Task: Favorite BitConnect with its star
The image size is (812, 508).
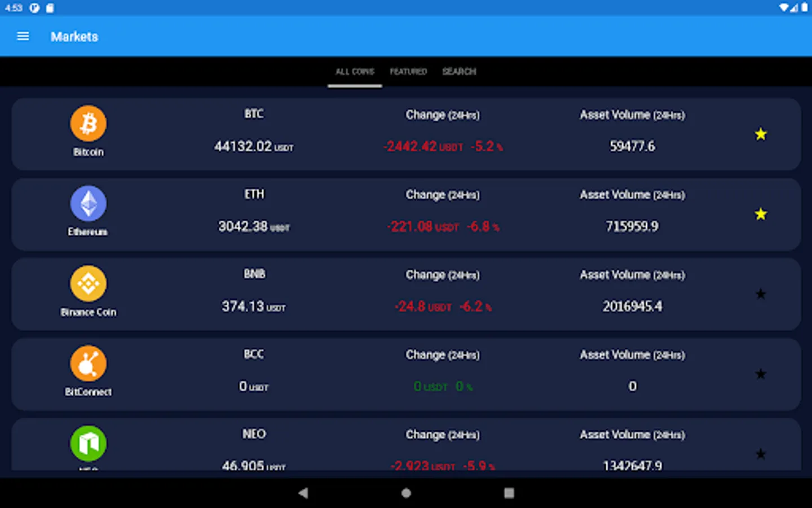Action: [x=761, y=374]
